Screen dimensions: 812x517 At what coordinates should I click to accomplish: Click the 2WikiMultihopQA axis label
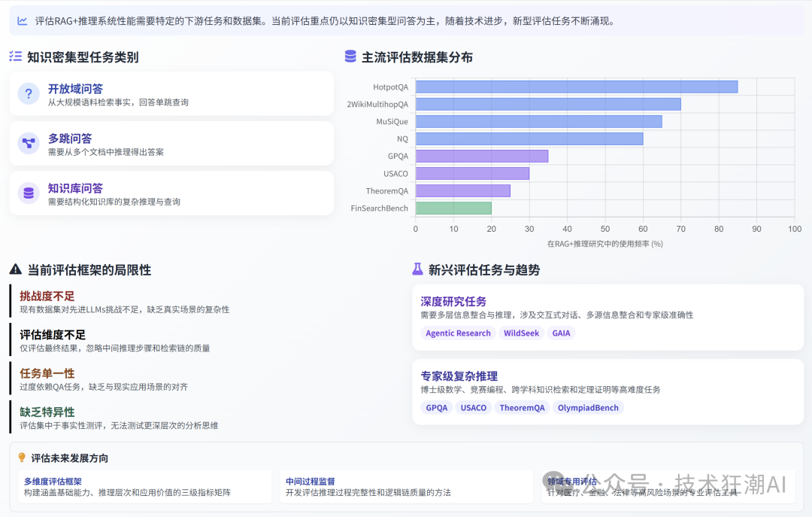[377, 105]
